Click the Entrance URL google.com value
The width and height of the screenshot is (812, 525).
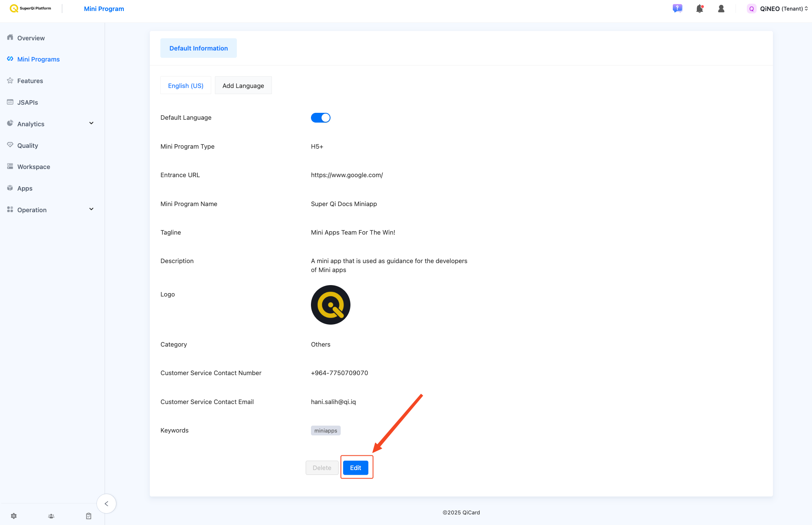(347, 175)
